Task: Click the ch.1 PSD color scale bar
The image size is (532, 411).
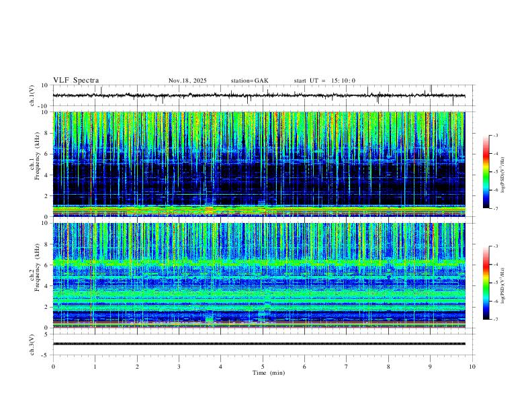Action: [x=486, y=172]
